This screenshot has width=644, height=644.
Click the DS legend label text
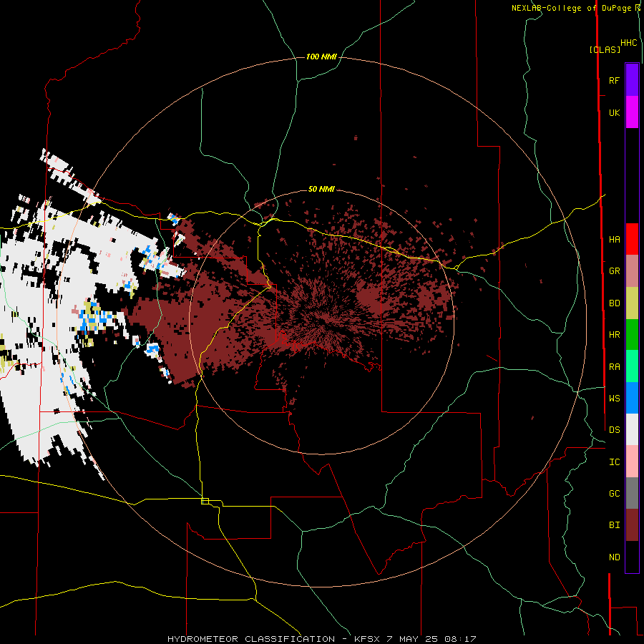(x=614, y=429)
